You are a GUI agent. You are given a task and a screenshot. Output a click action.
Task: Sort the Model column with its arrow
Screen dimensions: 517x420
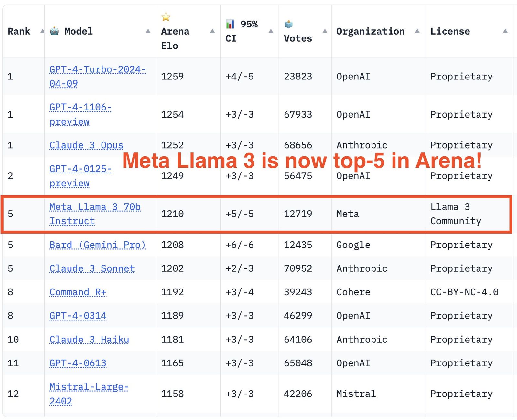[x=148, y=31]
